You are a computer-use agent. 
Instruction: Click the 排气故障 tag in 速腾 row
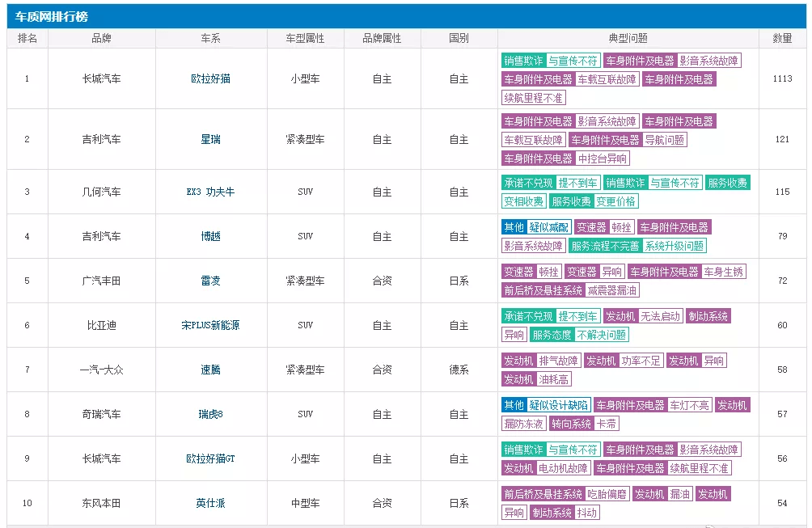(x=558, y=361)
